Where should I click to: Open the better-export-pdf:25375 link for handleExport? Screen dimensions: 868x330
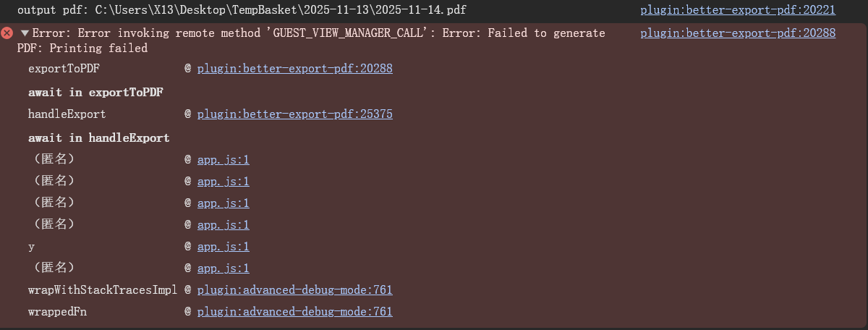click(294, 114)
